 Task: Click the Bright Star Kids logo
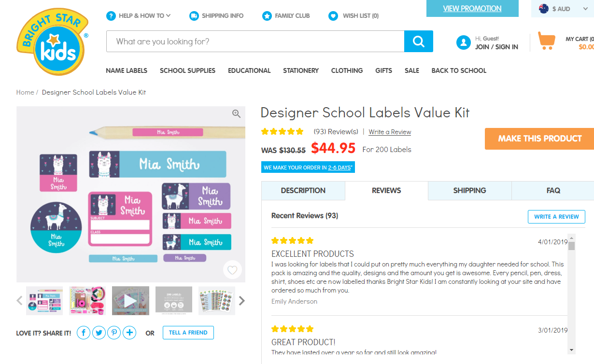click(x=52, y=41)
